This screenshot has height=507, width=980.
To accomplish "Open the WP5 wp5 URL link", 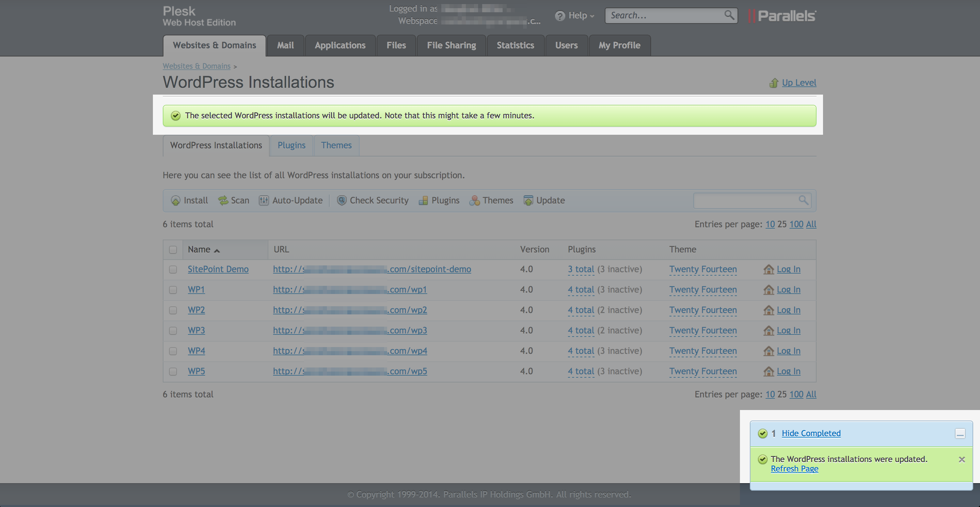I will tap(350, 371).
